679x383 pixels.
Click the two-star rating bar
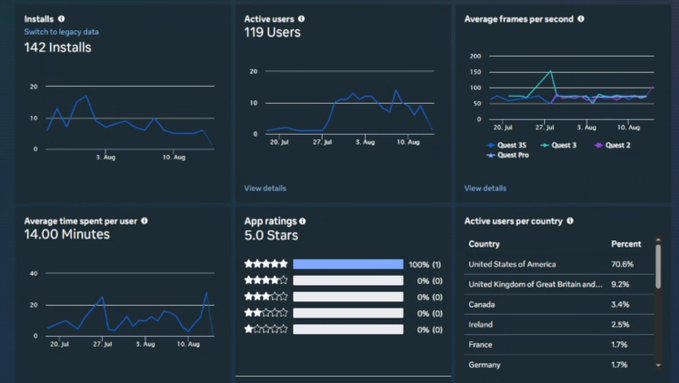[348, 313]
